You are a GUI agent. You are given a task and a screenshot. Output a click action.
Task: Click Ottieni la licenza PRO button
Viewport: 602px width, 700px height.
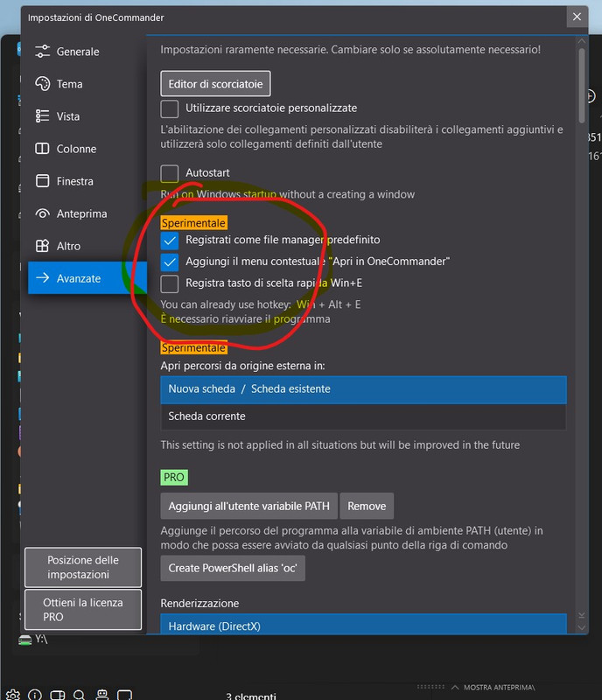(x=83, y=609)
